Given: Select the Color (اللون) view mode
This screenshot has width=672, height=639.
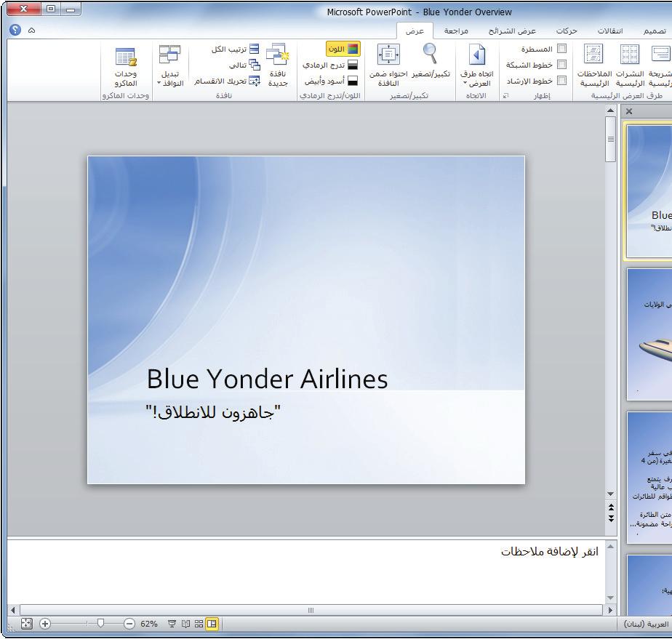Looking at the screenshot, I should [x=343, y=49].
